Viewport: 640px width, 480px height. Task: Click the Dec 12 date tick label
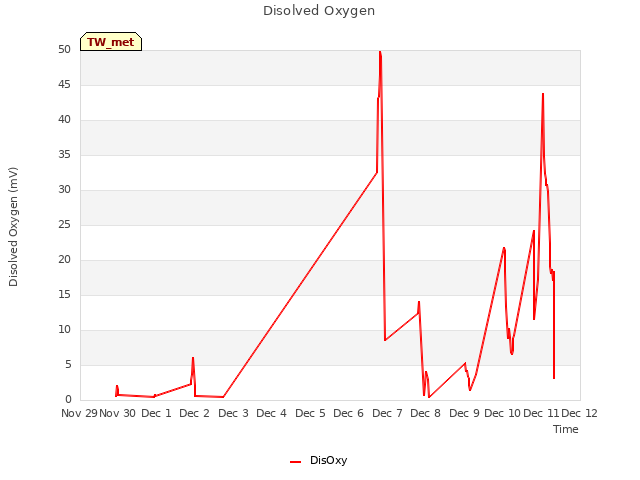(x=580, y=413)
